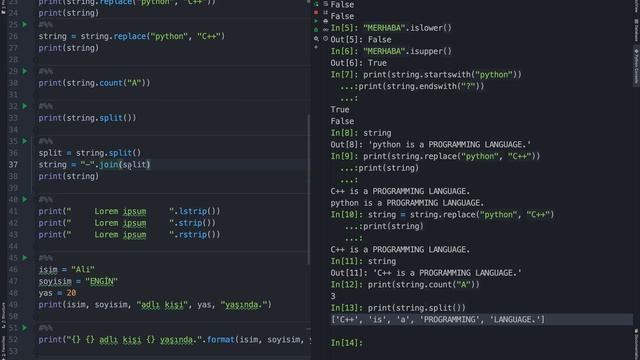Click the print icon in console toolbar

[x=326, y=21]
